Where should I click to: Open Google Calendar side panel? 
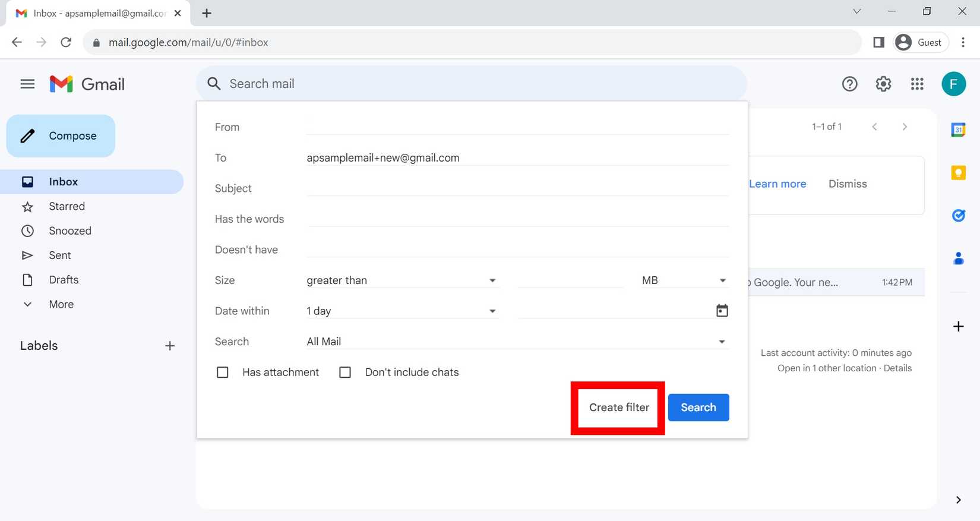pyautogui.click(x=958, y=130)
